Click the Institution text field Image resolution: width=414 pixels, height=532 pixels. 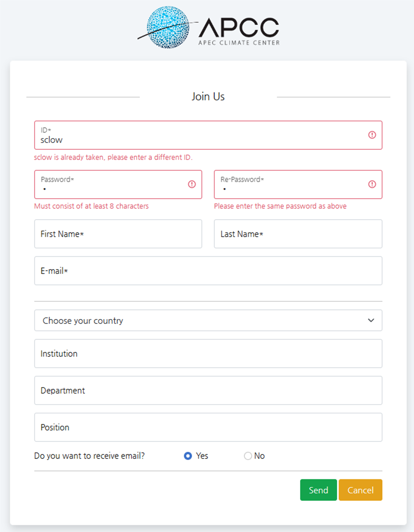tap(208, 353)
